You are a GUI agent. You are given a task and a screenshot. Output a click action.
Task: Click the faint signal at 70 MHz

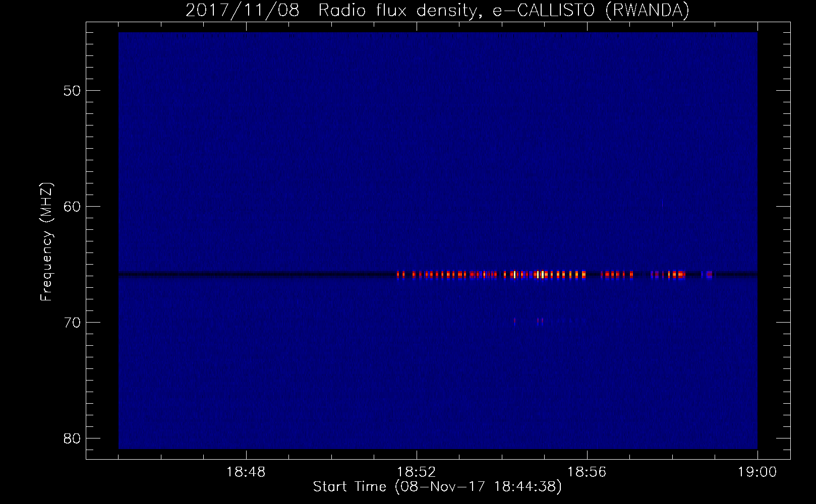pyautogui.click(x=528, y=321)
